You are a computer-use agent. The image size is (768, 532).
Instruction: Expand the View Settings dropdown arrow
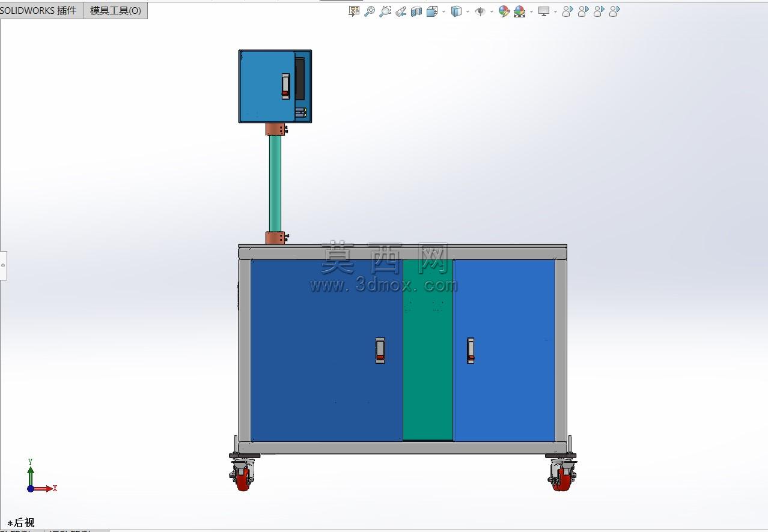555,11
